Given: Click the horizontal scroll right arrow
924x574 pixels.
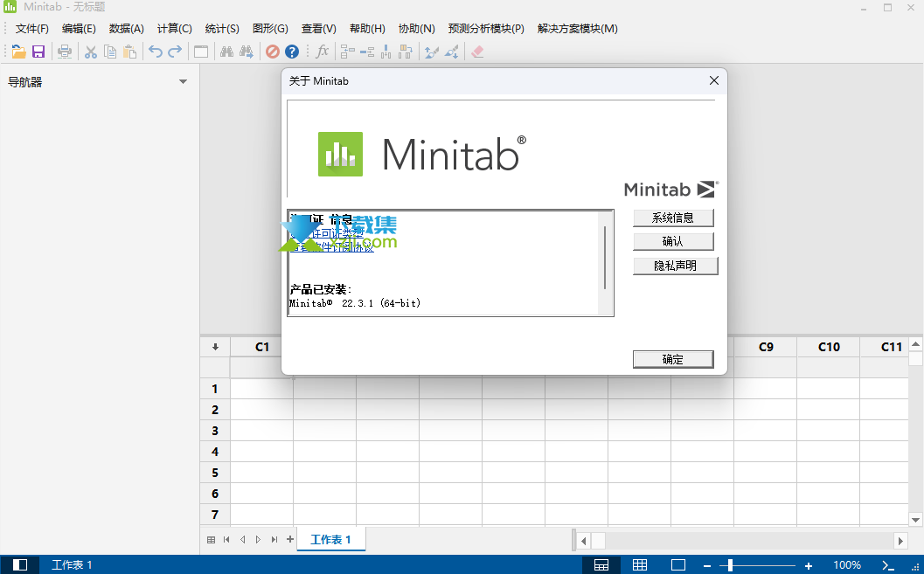Looking at the screenshot, I should (900, 541).
